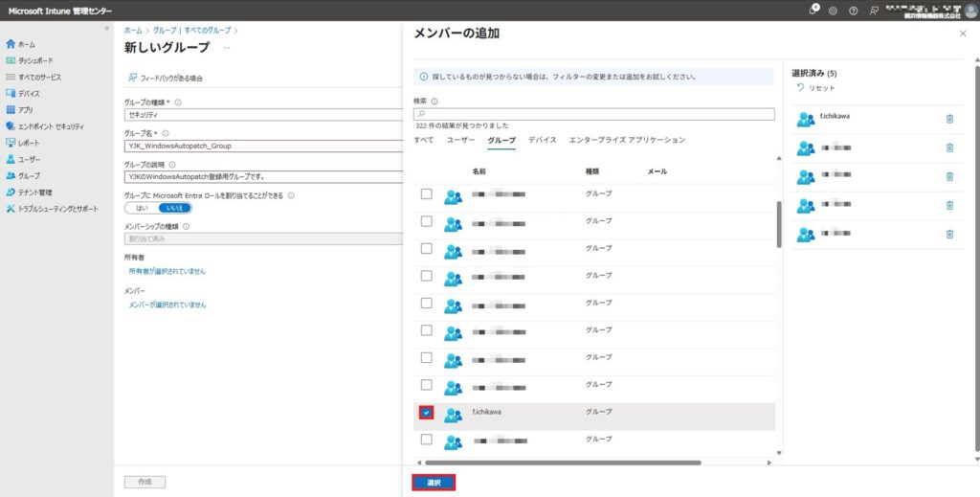Remove f.ichikawa from selected with trash icon

pos(949,119)
